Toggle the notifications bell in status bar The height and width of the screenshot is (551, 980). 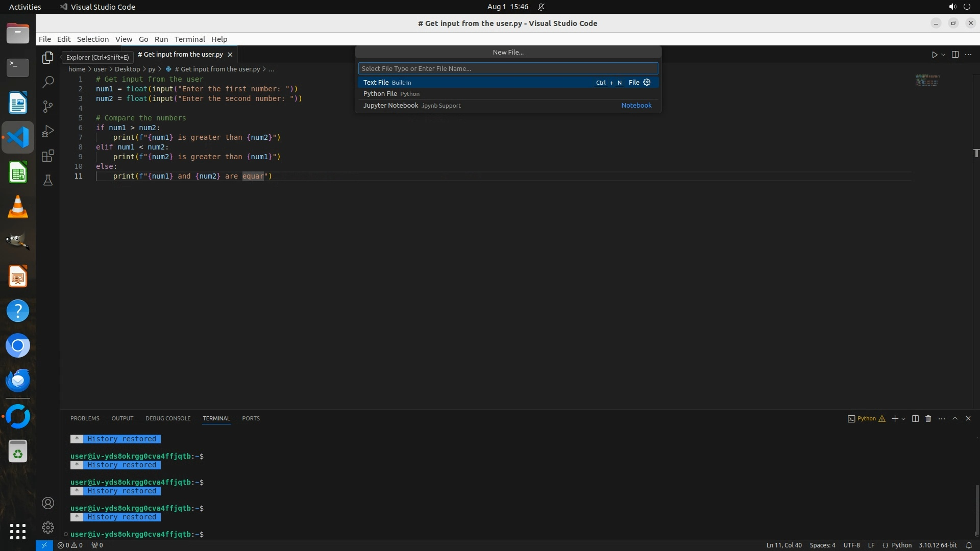pos(968,545)
